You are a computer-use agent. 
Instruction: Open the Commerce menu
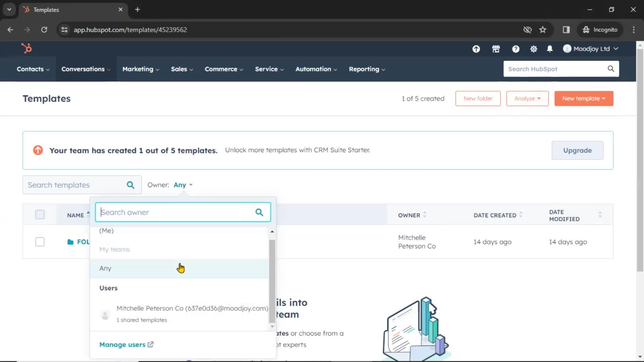coord(224,69)
